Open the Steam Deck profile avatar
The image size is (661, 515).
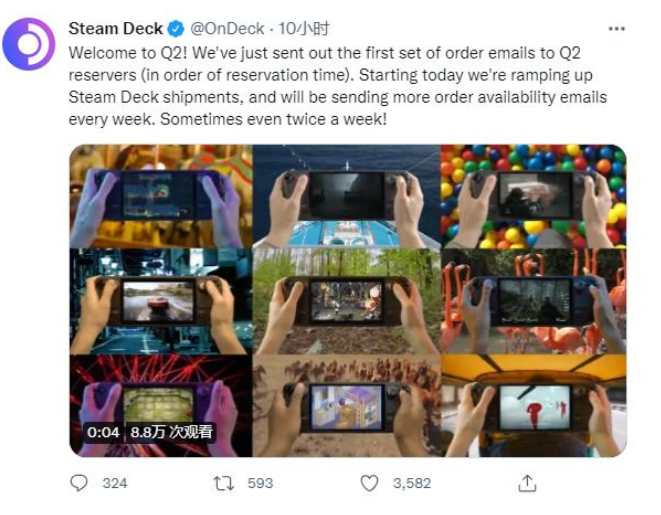tap(29, 44)
